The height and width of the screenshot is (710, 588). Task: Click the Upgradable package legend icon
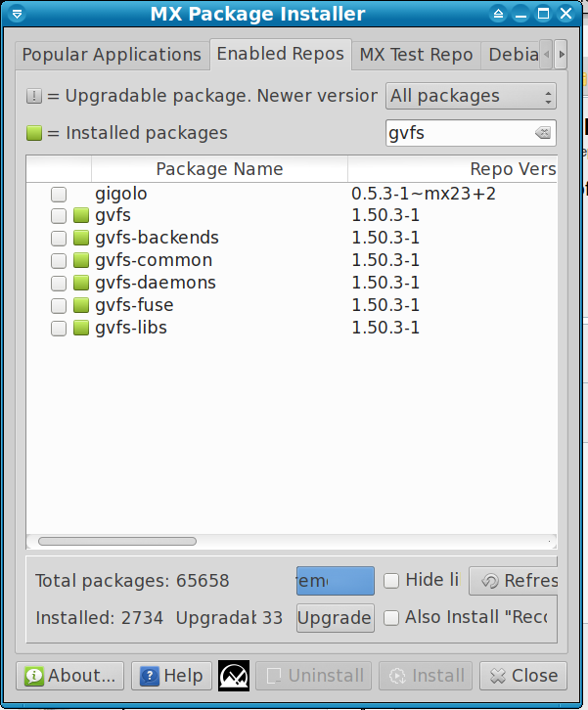pyautogui.click(x=34, y=96)
